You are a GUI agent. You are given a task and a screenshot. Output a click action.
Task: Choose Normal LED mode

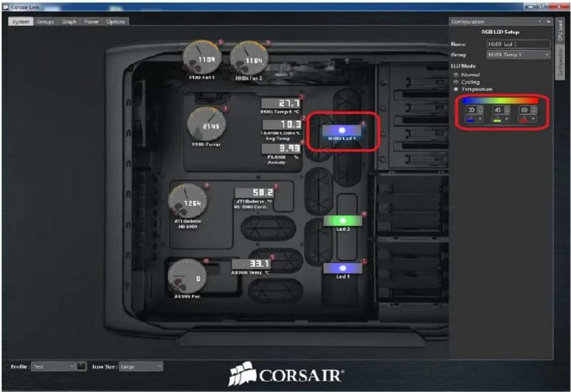point(467,74)
